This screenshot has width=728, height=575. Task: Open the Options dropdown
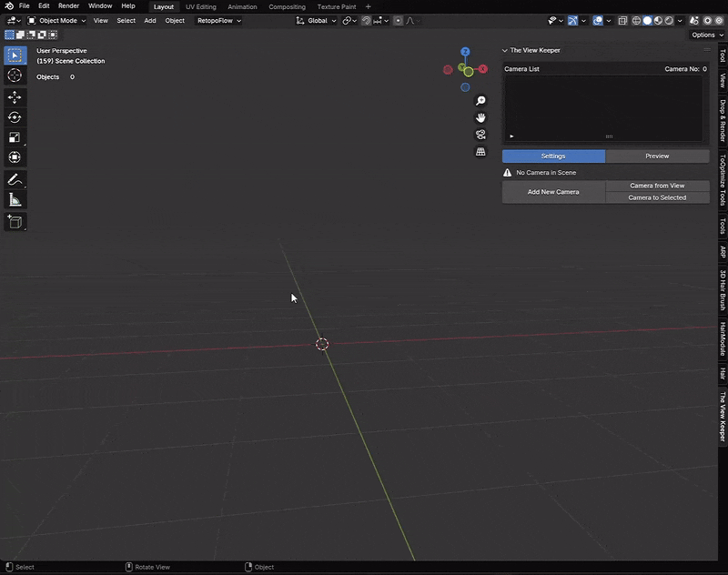[x=707, y=35]
